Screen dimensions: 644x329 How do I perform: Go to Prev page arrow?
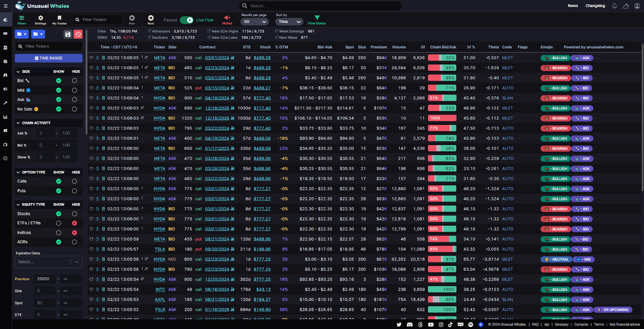[132, 20]
